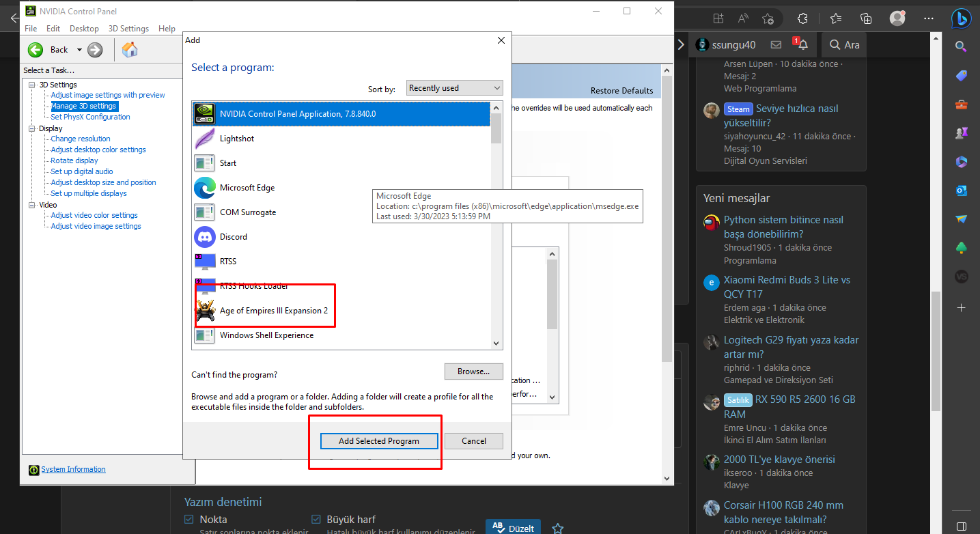The height and width of the screenshot is (534, 980).
Task: Open Edge browser extensions puzzle icon
Action: [x=802, y=18]
